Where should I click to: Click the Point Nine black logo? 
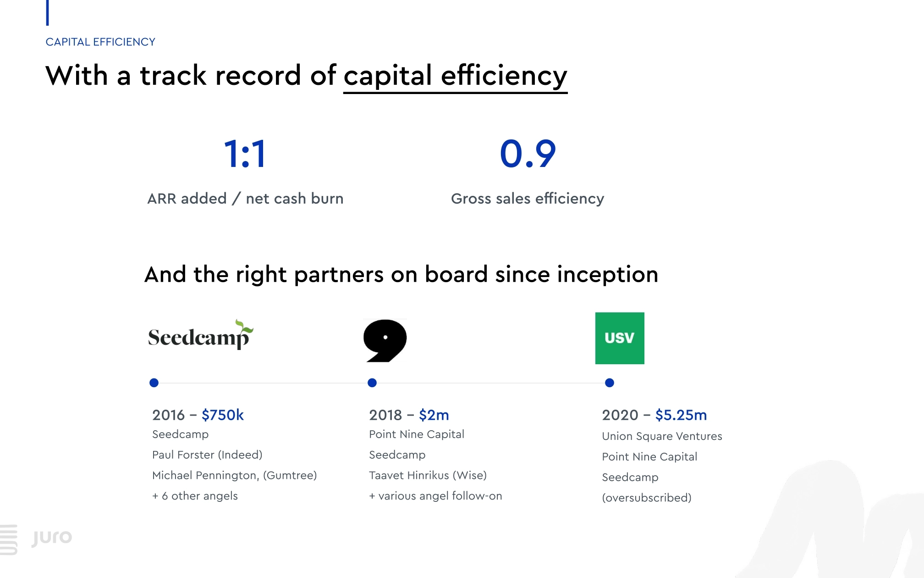pos(385,340)
